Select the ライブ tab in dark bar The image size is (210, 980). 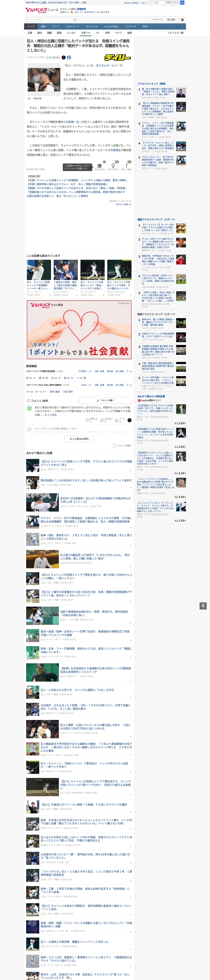(56, 27)
